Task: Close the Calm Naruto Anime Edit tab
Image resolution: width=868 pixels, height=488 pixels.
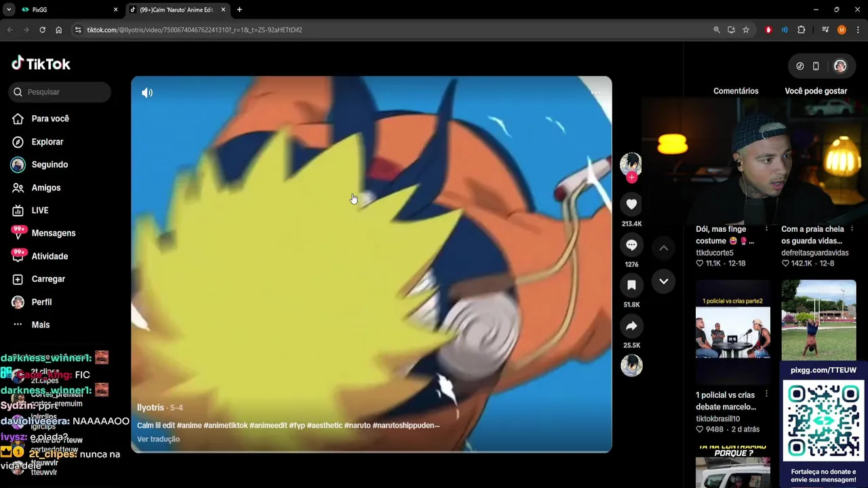Action: 223,9
